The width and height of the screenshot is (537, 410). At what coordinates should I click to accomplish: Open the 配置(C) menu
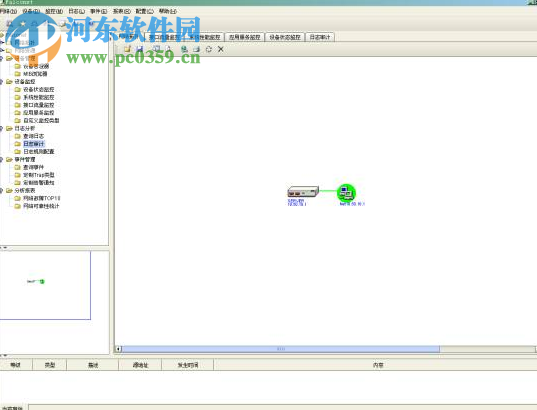click(x=145, y=11)
